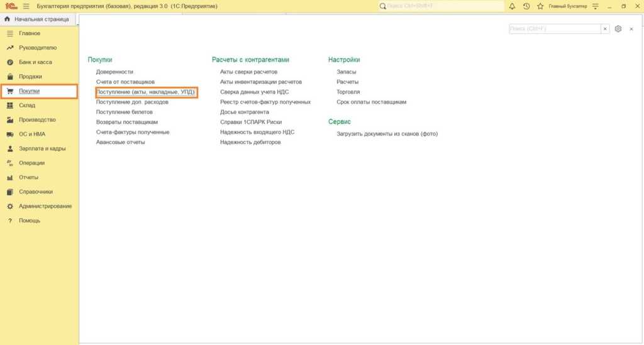Open Поступление доп. расходов
The height and width of the screenshot is (345, 644).
pyautogui.click(x=132, y=102)
